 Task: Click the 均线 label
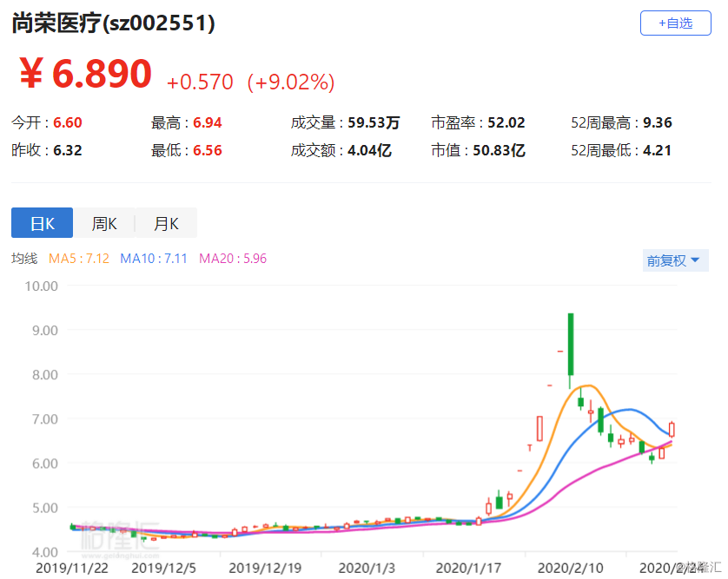point(24,259)
